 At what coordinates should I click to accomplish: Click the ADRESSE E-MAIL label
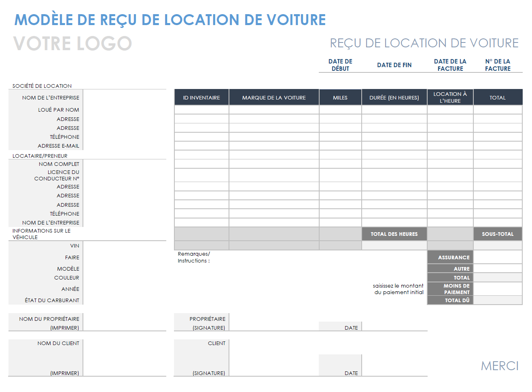point(59,146)
